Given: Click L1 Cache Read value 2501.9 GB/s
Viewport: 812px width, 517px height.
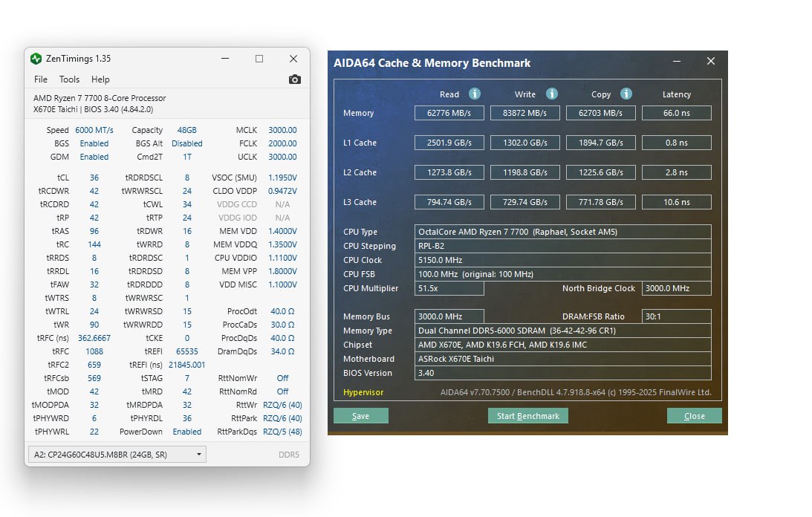Looking at the screenshot, I should tap(449, 143).
